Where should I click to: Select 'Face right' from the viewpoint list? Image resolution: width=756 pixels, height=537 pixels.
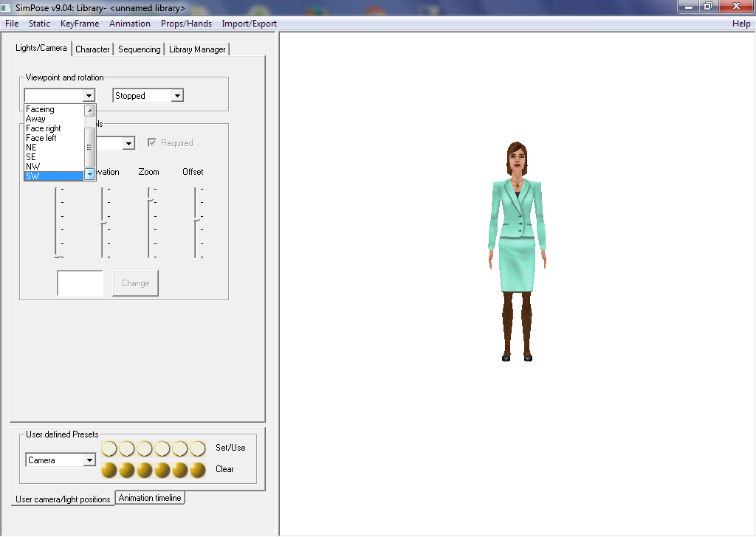click(44, 128)
